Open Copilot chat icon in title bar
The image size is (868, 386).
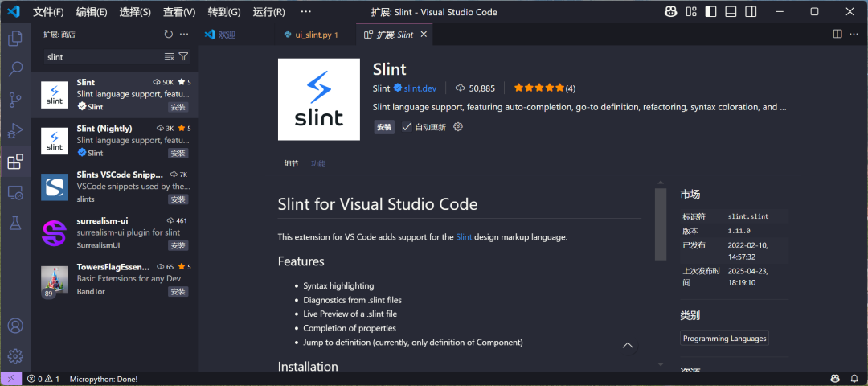pyautogui.click(x=671, y=11)
